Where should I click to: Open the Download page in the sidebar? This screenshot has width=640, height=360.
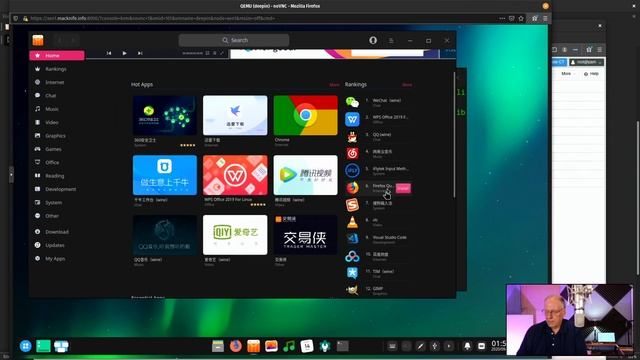[56, 232]
